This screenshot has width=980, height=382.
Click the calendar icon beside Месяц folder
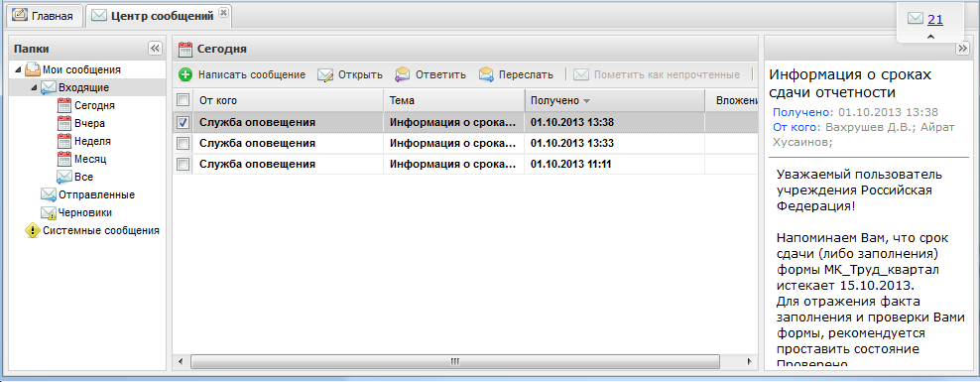point(64,159)
